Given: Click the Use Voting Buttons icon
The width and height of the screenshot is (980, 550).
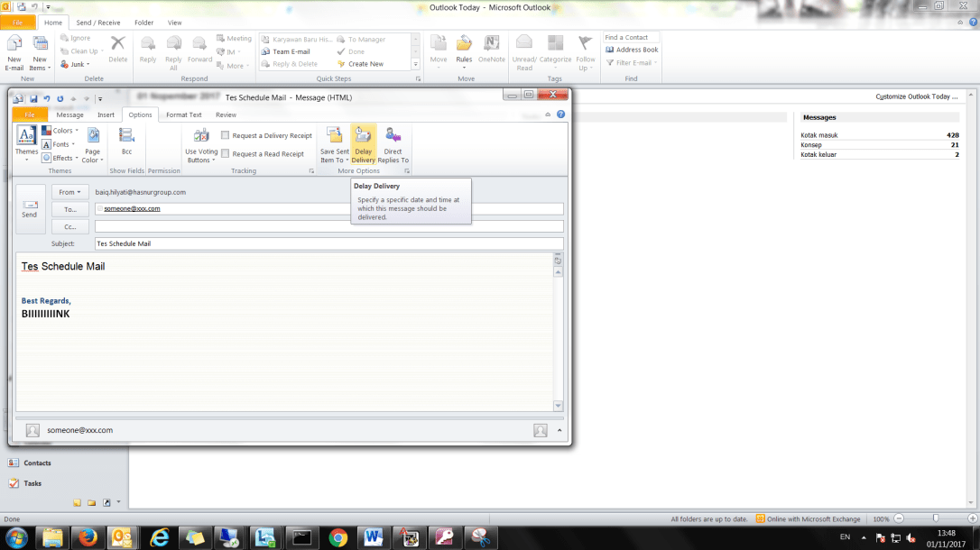Looking at the screenshot, I should pyautogui.click(x=200, y=136).
